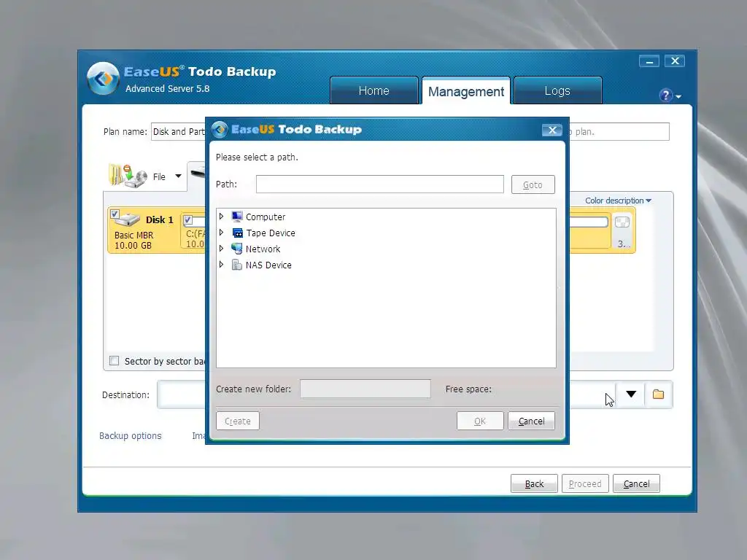Image resolution: width=747 pixels, height=560 pixels.
Task: Click OK in the path dialog
Action: click(480, 421)
